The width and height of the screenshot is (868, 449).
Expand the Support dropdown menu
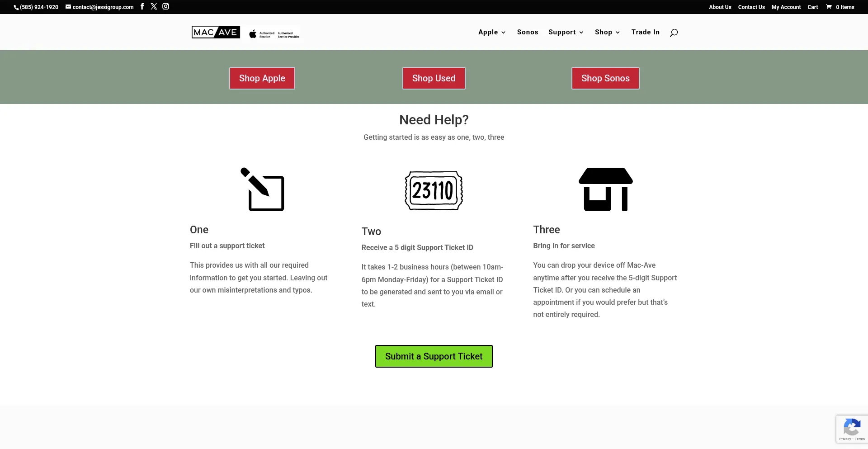[x=566, y=32]
